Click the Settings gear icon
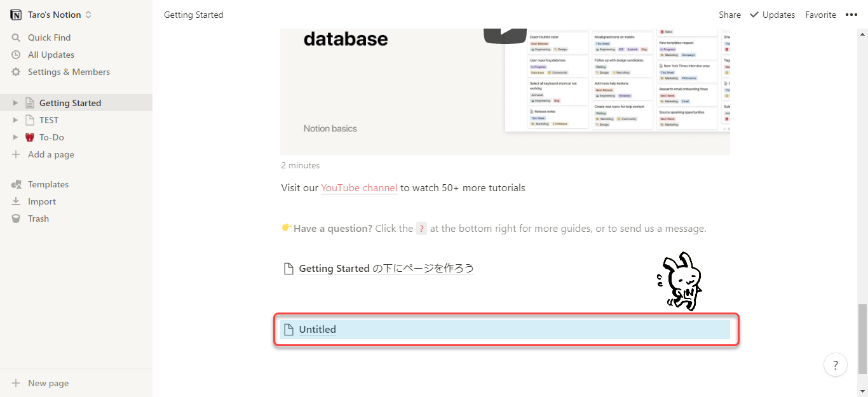 point(16,72)
